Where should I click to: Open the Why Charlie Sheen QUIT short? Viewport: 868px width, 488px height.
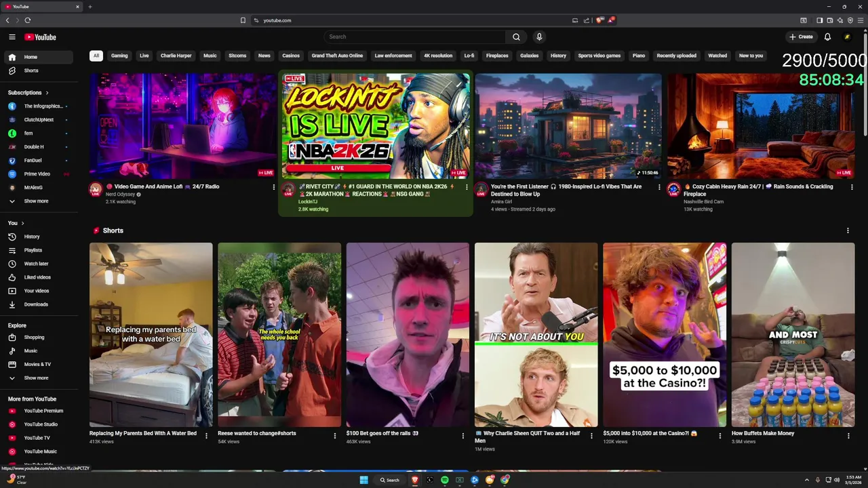pyautogui.click(x=536, y=335)
